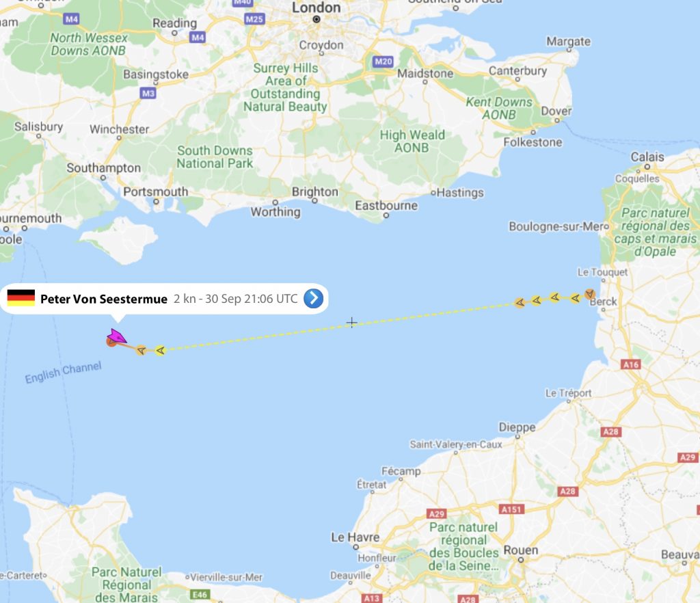Select the orange arrow marker just east of the magenta vessel
This screenshot has width=700, height=603.
pos(141,350)
